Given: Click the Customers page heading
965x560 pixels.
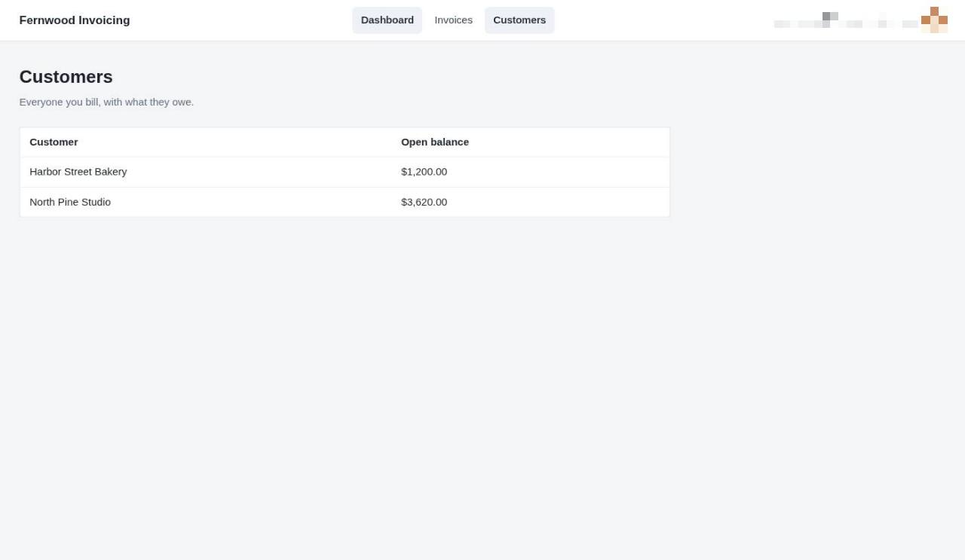Looking at the screenshot, I should [x=66, y=77].
